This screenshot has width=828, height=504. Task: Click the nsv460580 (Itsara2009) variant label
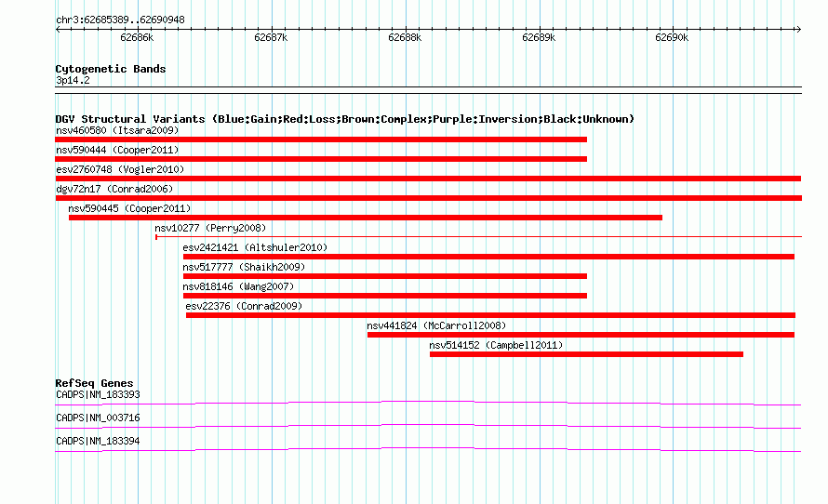pyautogui.click(x=117, y=130)
